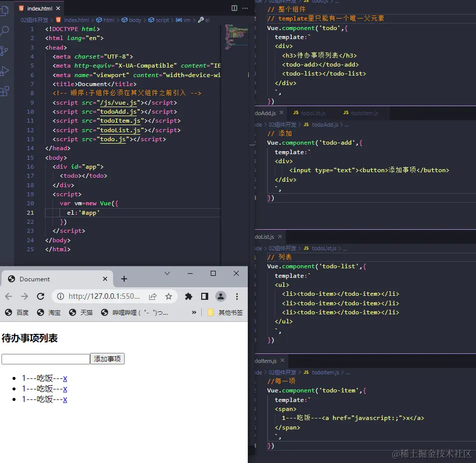Go forward in the browser
Viewport: 476px width, 463px height.
pyautogui.click(x=25, y=296)
